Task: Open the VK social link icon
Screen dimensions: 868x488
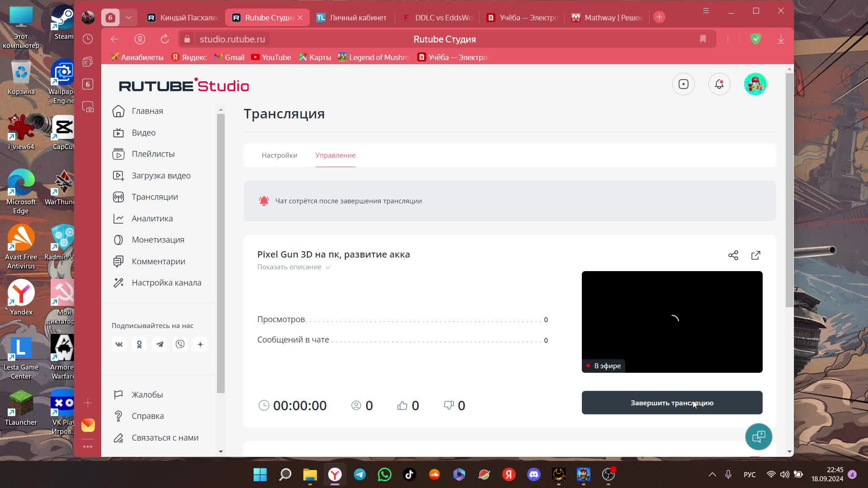Action: (x=119, y=344)
